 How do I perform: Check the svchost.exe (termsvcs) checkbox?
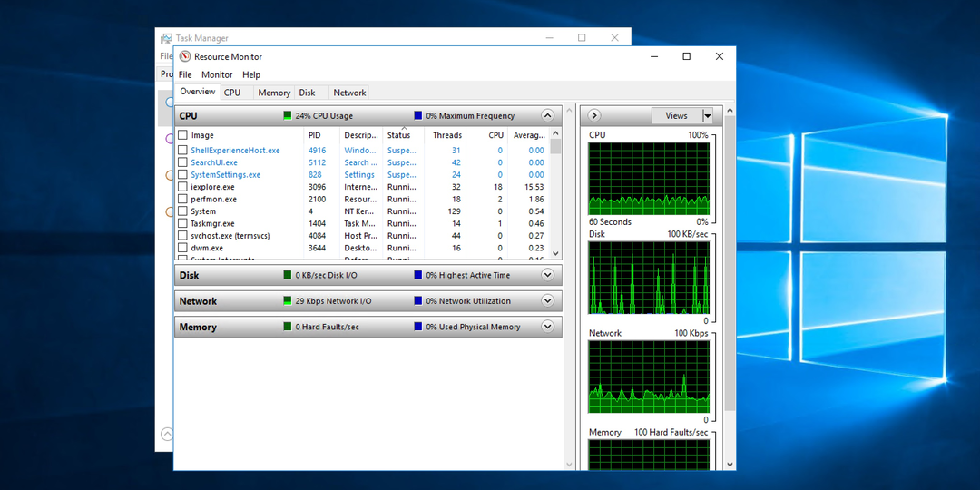tap(182, 236)
